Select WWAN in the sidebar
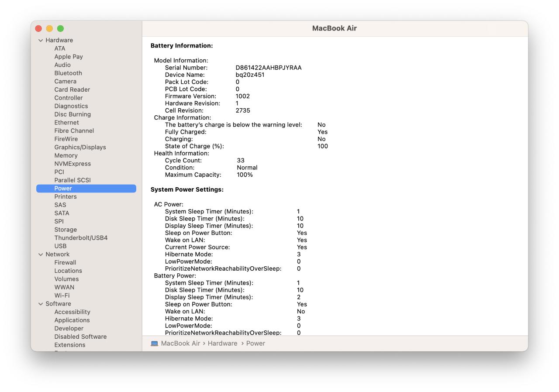559x392 pixels. 64,288
